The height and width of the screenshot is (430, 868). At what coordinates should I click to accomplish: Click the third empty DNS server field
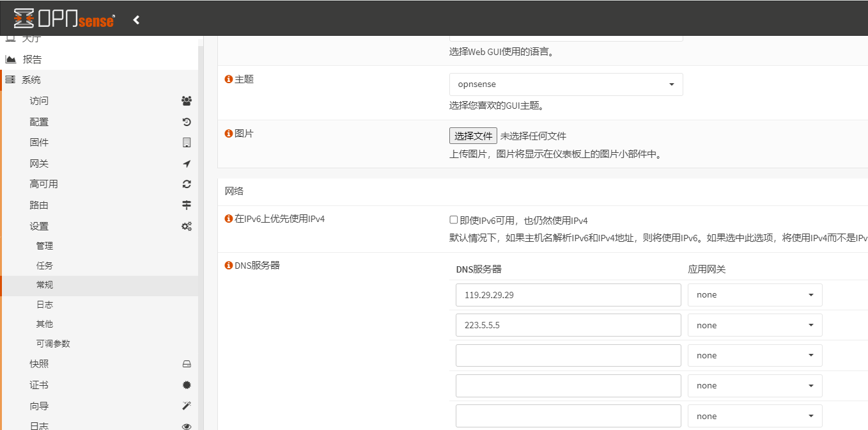coord(568,416)
